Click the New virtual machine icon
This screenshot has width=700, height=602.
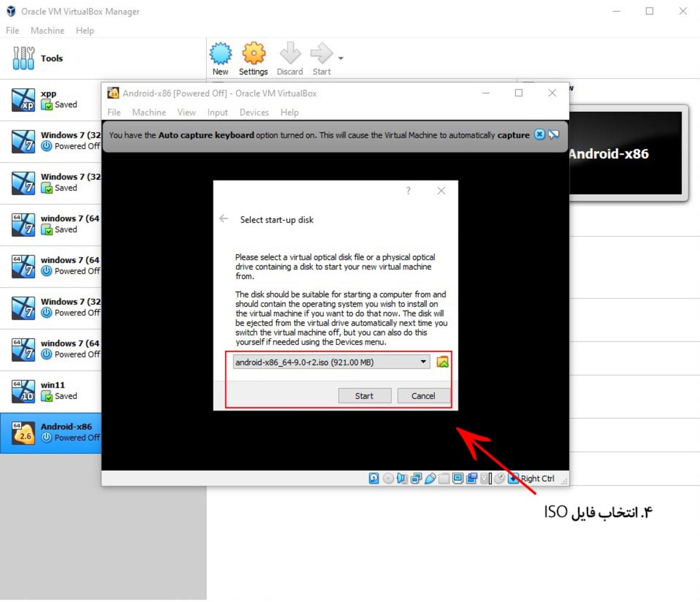tap(219, 55)
